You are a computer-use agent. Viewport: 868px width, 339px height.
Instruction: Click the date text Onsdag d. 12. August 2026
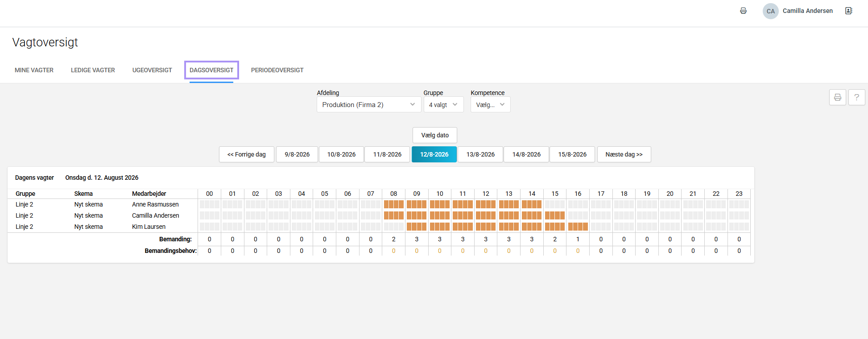[102, 178]
